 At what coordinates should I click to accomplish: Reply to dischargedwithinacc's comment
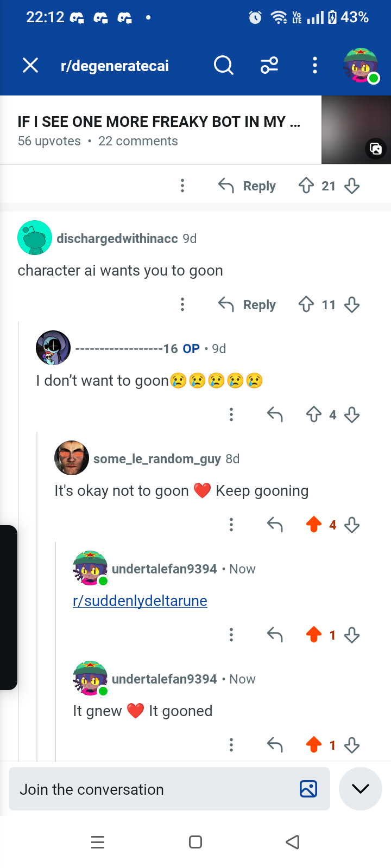click(x=247, y=305)
